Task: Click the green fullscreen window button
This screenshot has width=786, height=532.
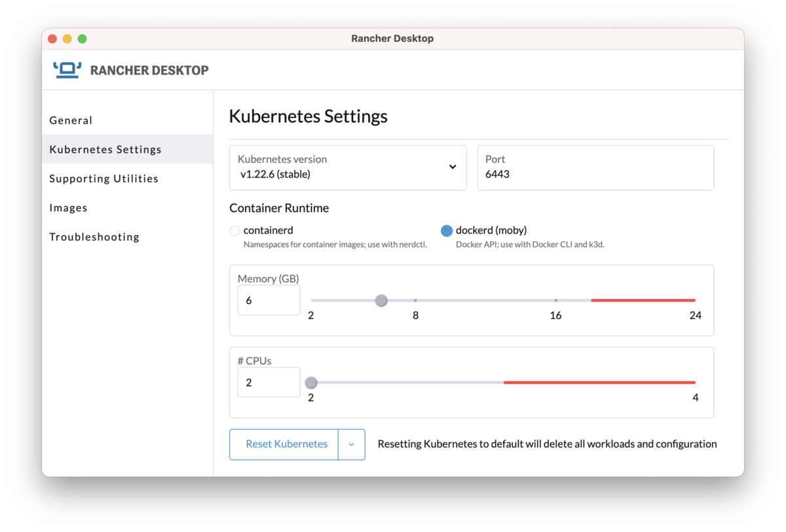Action: click(x=83, y=39)
